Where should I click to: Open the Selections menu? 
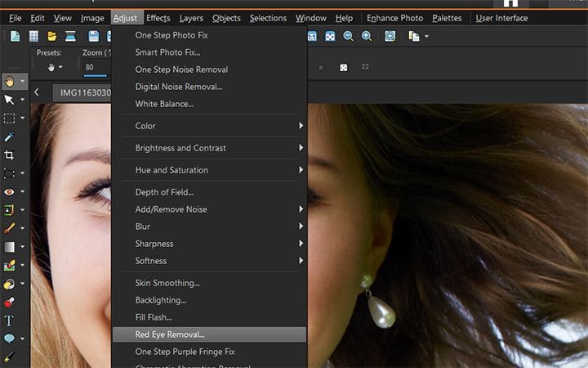click(268, 18)
